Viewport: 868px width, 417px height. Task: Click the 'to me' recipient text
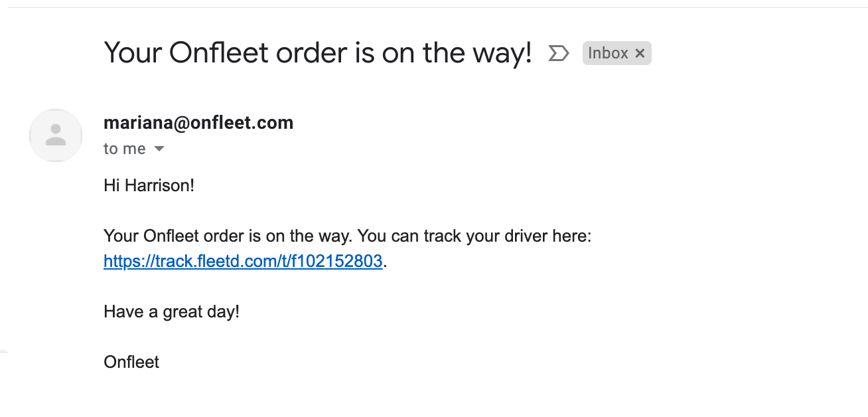click(125, 149)
